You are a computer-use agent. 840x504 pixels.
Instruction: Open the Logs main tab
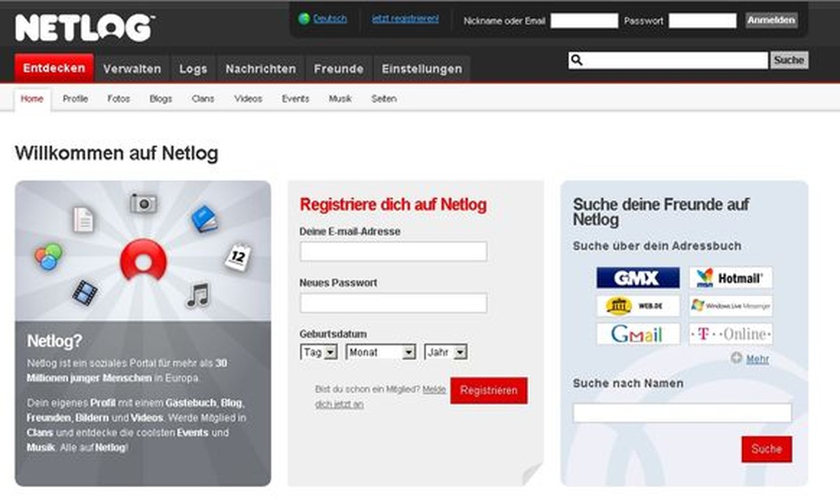[193, 69]
